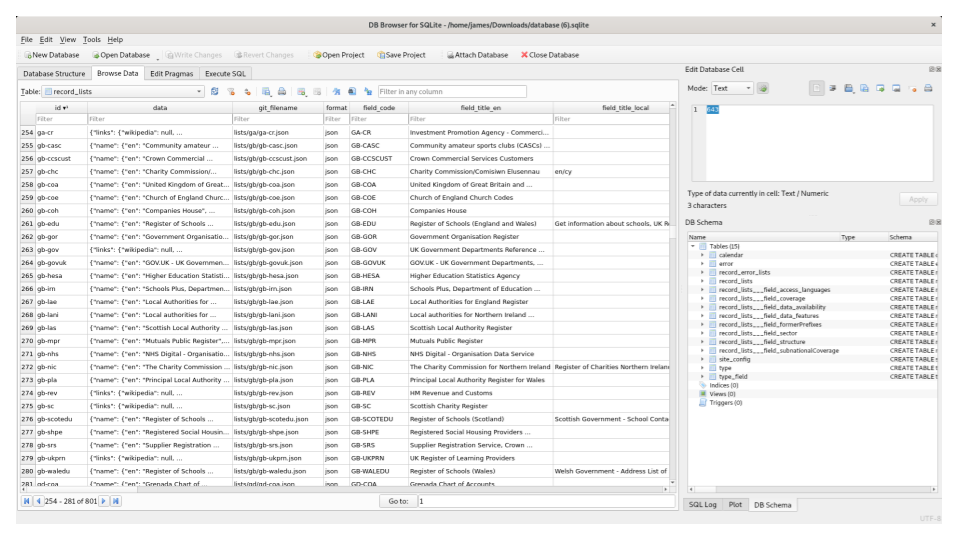Select the 'Companies House' title cell
Image resolution: width=960 pixels, height=540 pixels.
click(x=480, y=211)
